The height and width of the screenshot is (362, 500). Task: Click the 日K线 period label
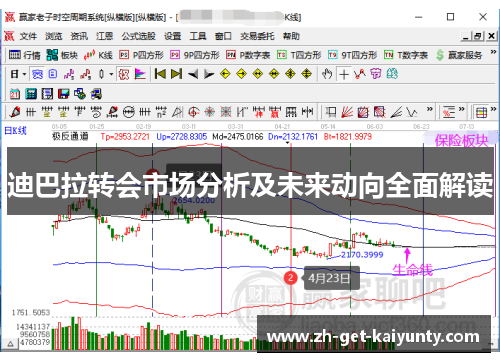tap(15, 131)
